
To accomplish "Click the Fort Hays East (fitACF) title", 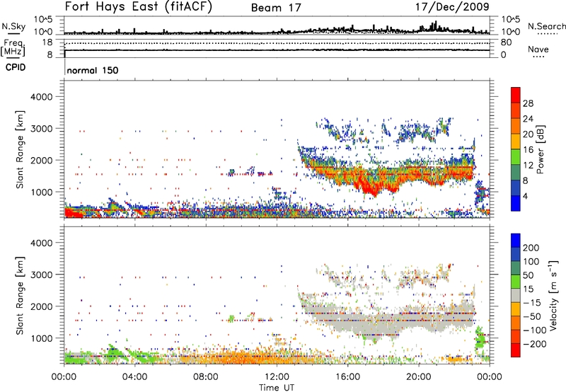I will [x=138, y=7].
